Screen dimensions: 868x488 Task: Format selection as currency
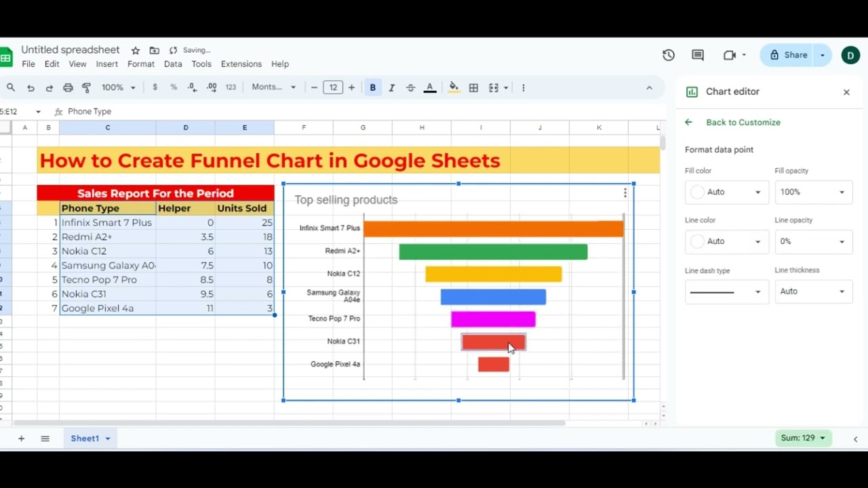[155, 87]
